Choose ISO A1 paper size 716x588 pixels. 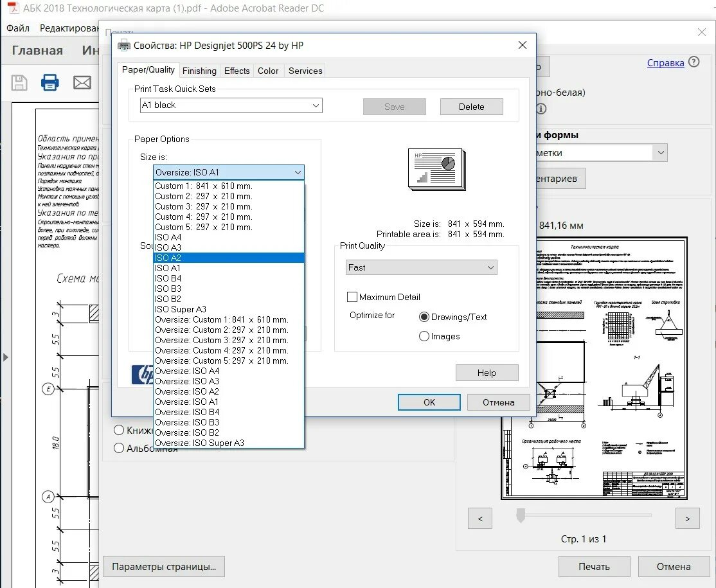229,268
